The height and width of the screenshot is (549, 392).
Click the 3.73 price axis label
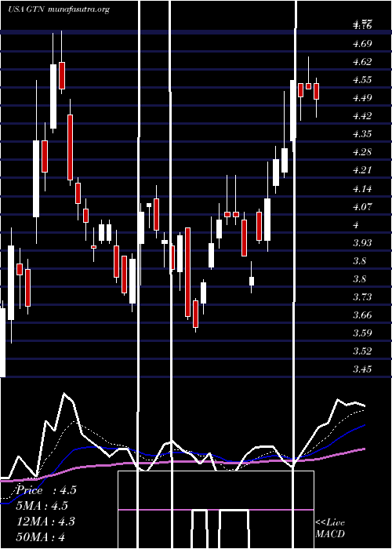click(x=362, y=297)
